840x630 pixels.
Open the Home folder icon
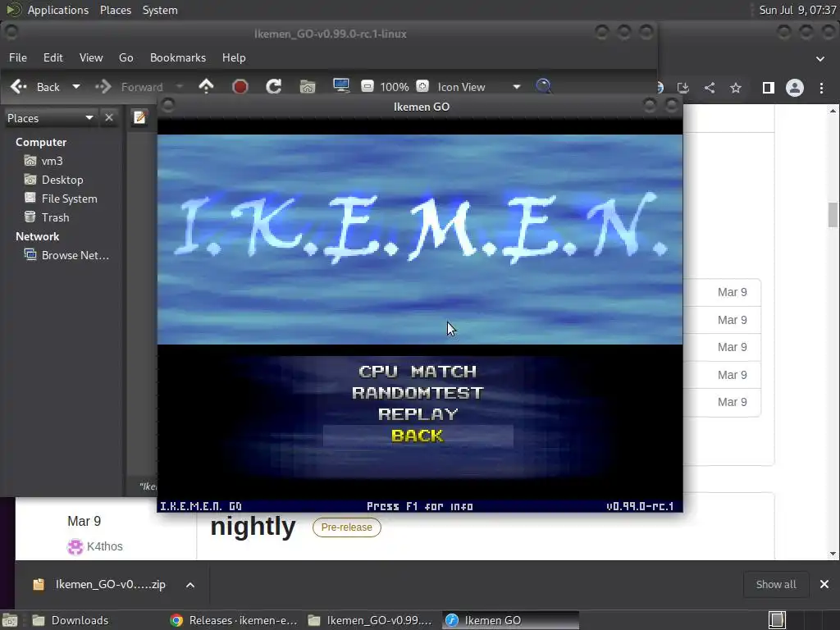308,86
